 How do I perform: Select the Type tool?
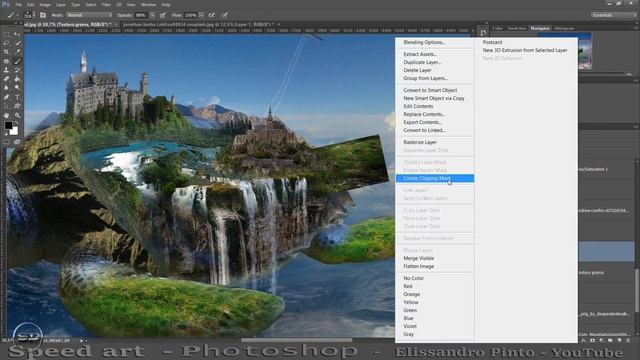pyautogui.click(x=18, y=97)
